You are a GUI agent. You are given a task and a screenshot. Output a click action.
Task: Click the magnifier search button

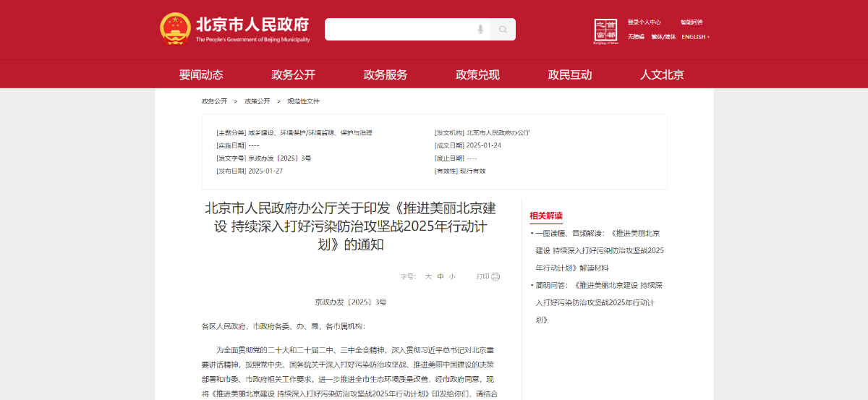pos(503,30)
